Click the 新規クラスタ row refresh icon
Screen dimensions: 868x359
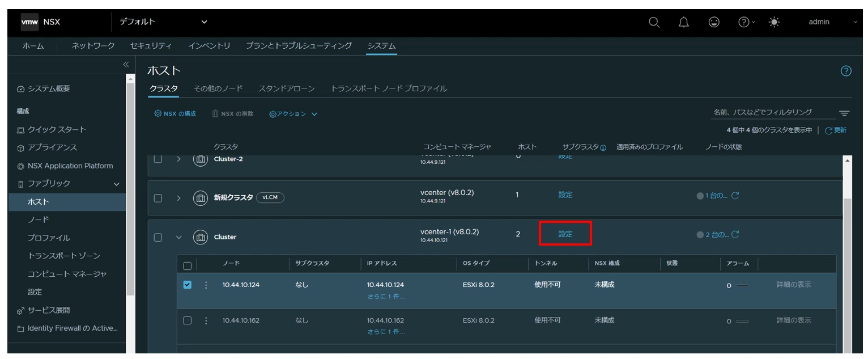tap(735, 196)
